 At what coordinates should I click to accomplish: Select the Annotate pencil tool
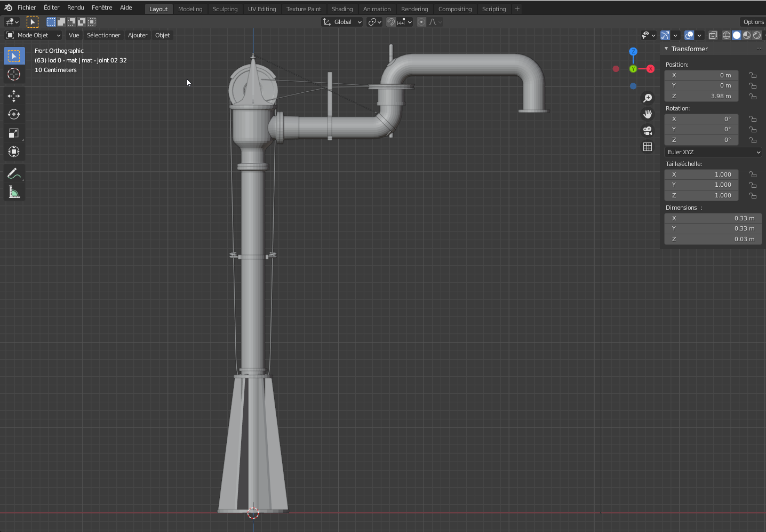click(x=14, y=173)
